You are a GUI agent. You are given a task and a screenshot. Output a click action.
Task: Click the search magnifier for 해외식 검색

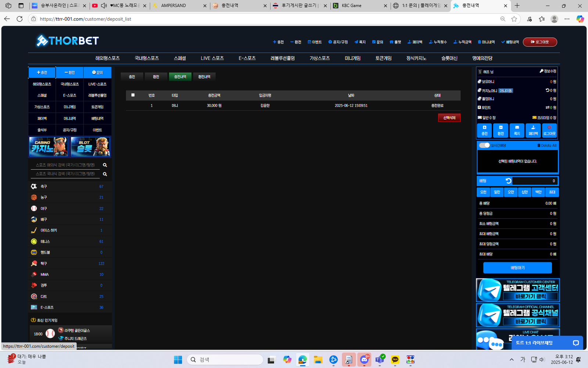point(105,165)
